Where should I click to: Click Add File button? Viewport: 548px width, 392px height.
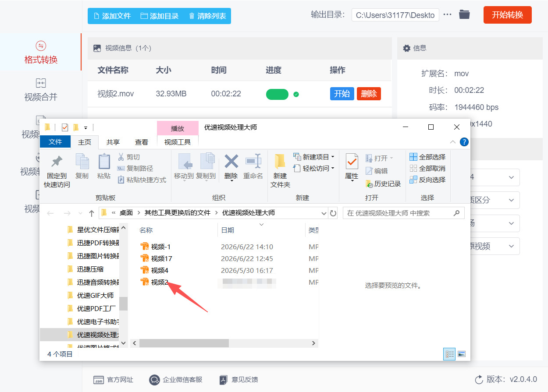112,16
